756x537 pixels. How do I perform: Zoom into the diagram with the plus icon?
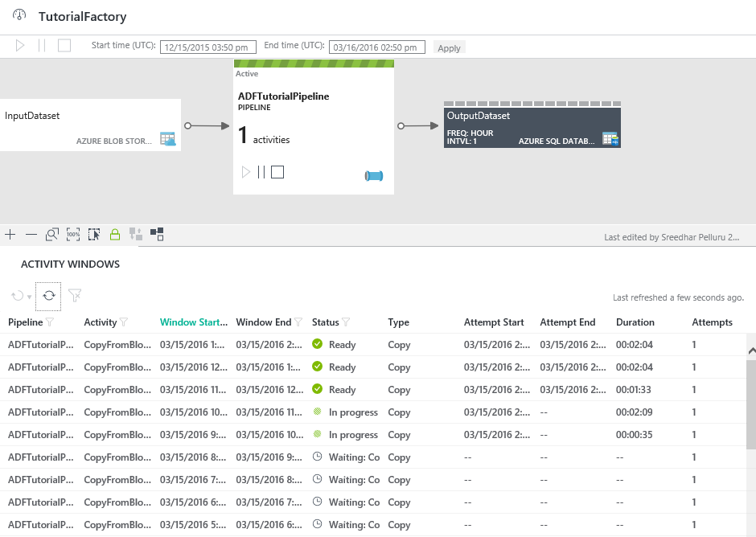[x=10, y=234]
